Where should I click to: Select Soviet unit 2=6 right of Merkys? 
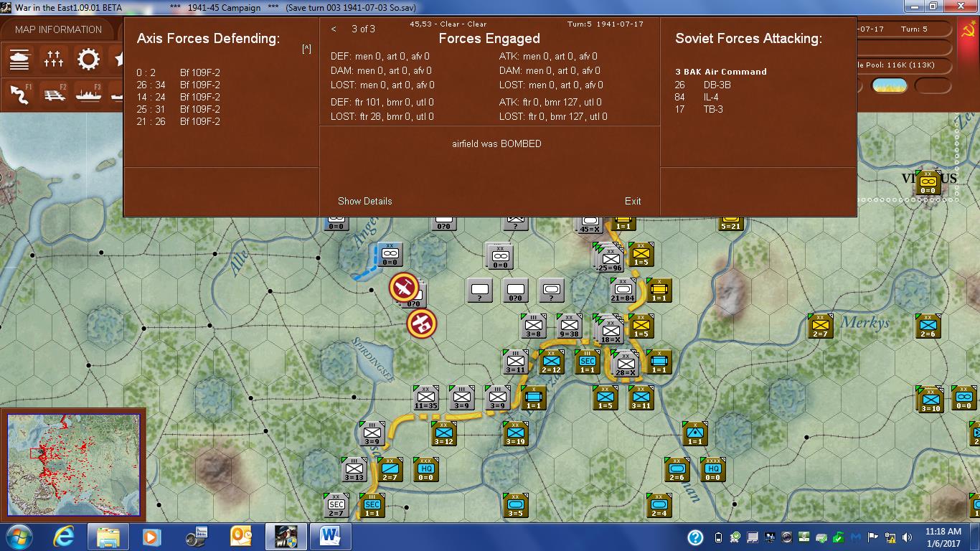928,326
